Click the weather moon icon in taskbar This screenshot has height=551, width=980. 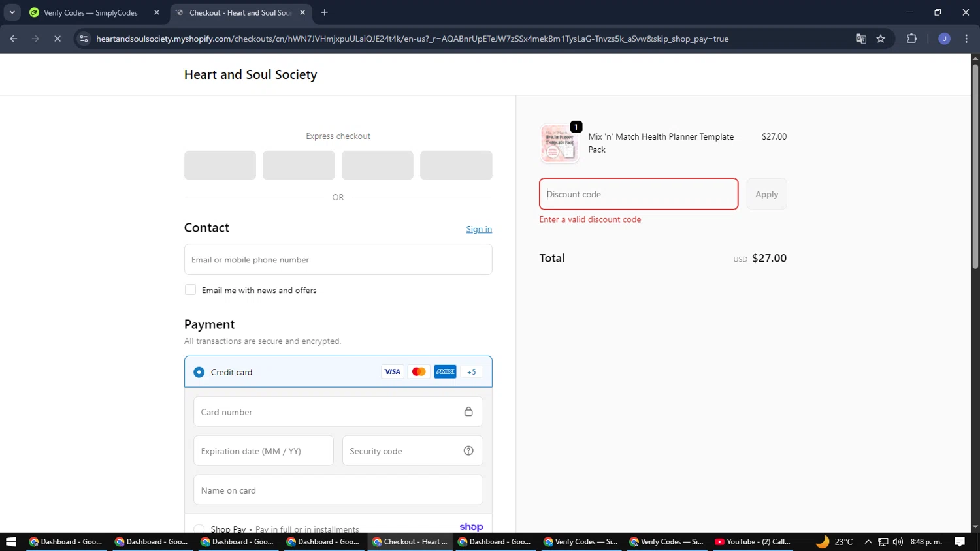pyautogui.click(x=822, y=542)
